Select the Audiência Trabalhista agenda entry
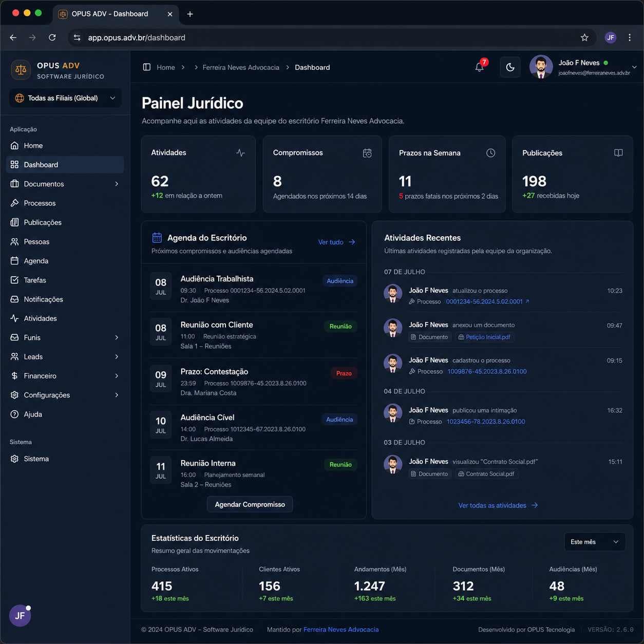The width and height of the screenshot is (644, 644). point(254,289)
